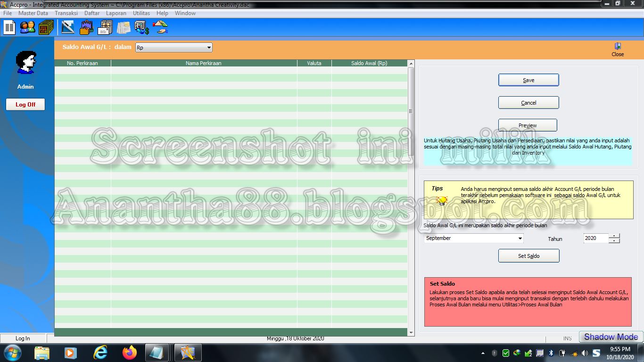The image size is (644, 362).
Task: Click the power plug battery tray icon
Action: coord(562,353)
